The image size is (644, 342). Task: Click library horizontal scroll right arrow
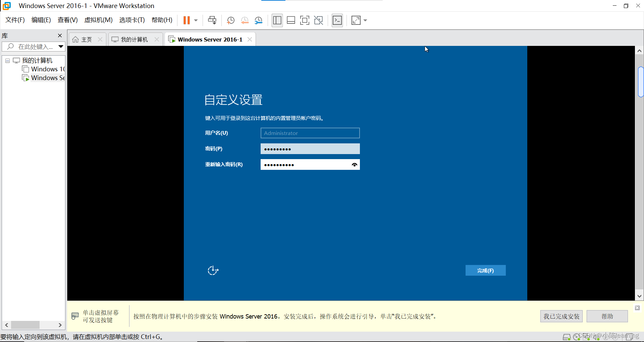[60, 325]
